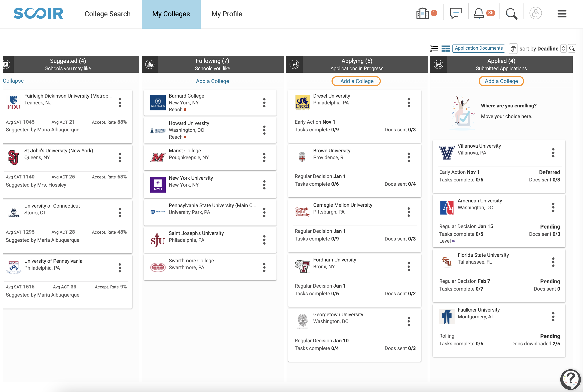Open options menu for Fordham University
Image resolution: width=583 pixels, height=392 pixels.
[x=409, y=267]
